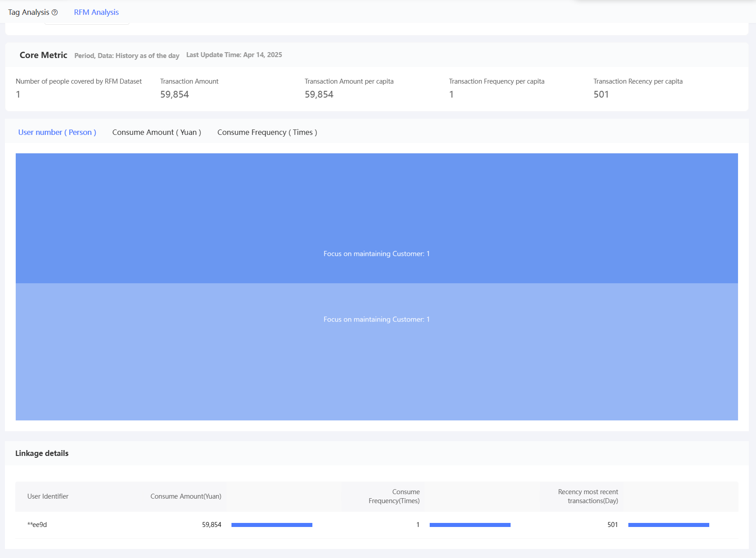Click the Linkage details heading
The height and width of the screenshot is (558, 756).
coord(42,453)
